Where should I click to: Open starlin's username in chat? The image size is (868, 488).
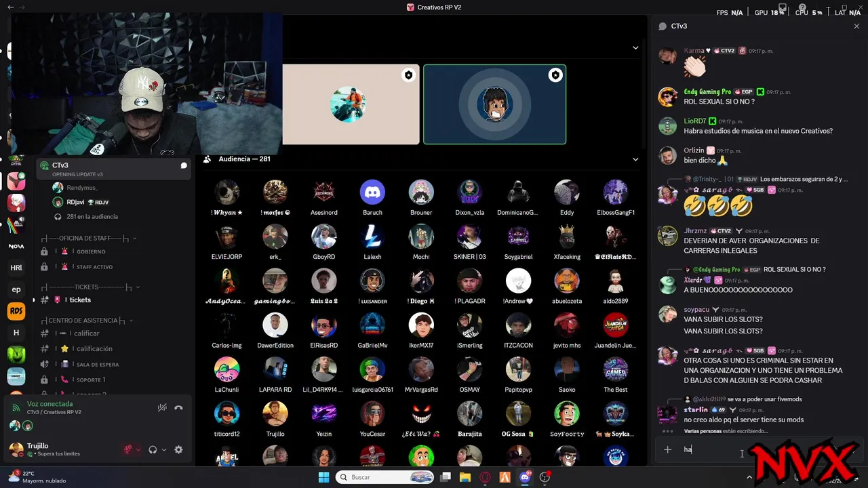pos(696,409)
